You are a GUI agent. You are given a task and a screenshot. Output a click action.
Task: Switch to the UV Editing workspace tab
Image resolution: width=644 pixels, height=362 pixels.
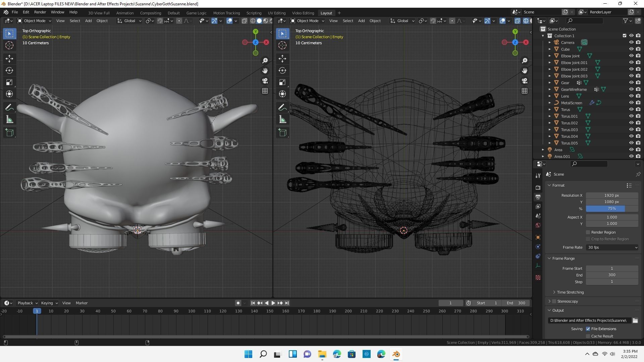[x=277, y=13]
